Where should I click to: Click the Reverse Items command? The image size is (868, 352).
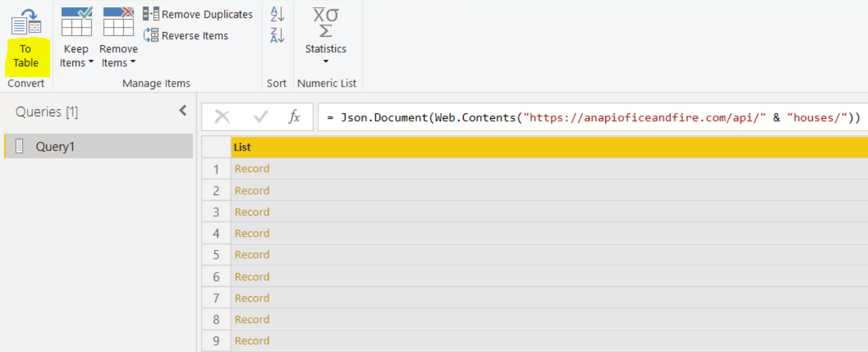pyautogui.click(x=186, y=35)
